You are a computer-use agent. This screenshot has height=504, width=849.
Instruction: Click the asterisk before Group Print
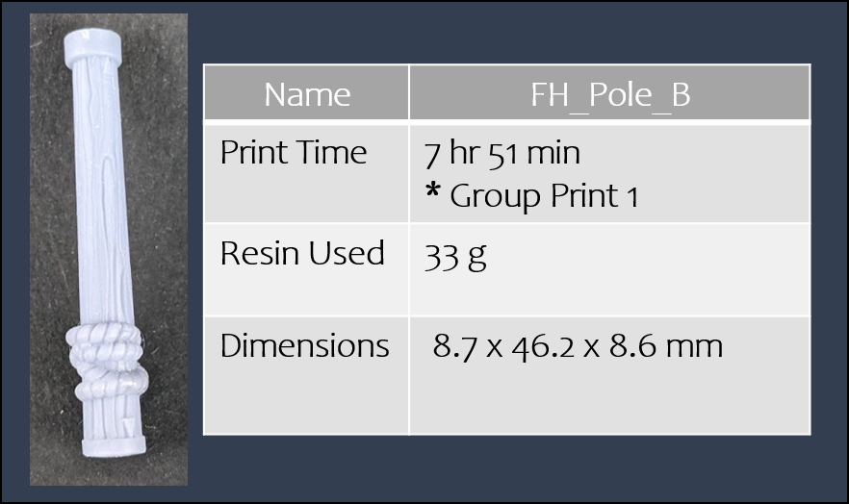[432, 190]
